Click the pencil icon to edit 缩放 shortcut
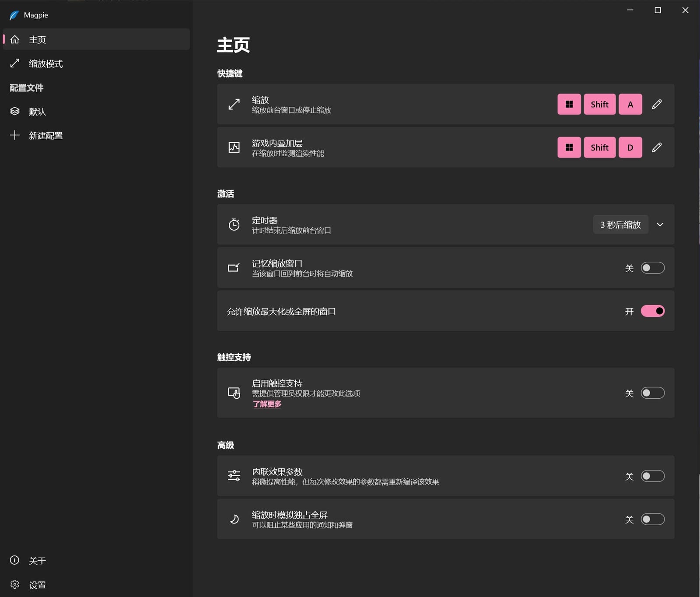Screen dimensions: 700x597 click(656, 104)
